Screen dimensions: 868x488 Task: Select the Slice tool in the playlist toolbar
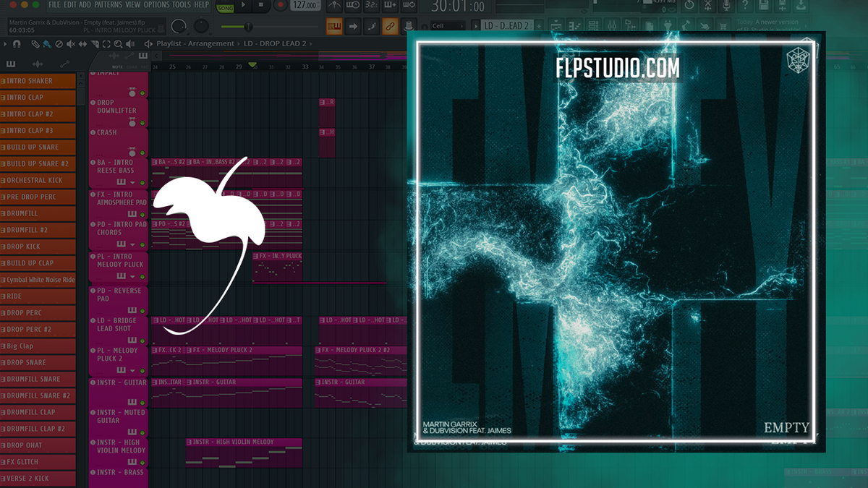[x=94, y=43]
